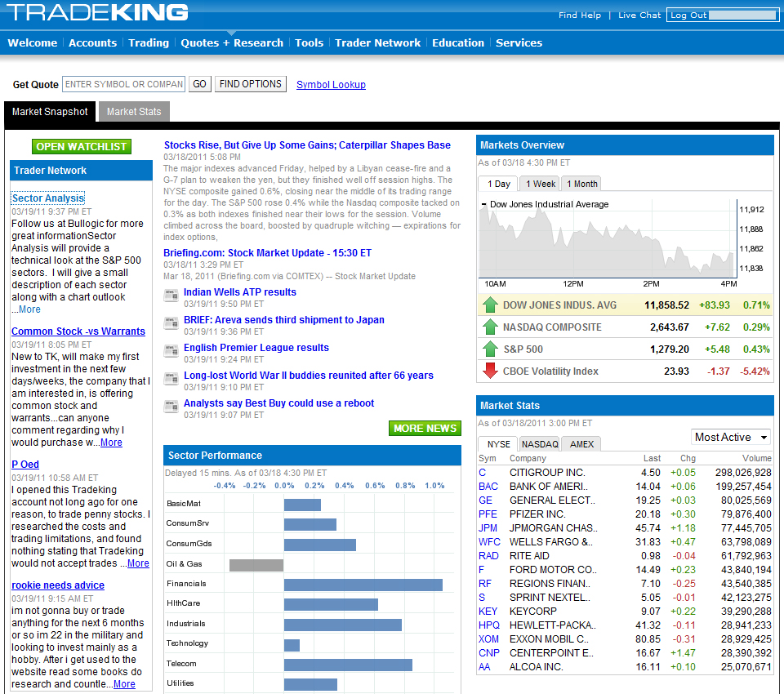Open the rookie needs advice post
Viewport: 784px width, 694px height.
coord(58,585)
